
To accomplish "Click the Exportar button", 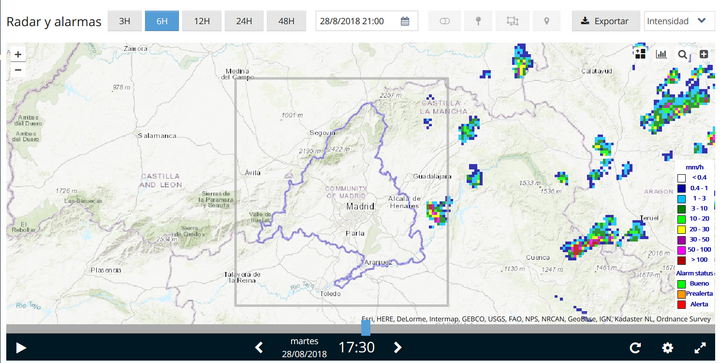I will 605,21.
